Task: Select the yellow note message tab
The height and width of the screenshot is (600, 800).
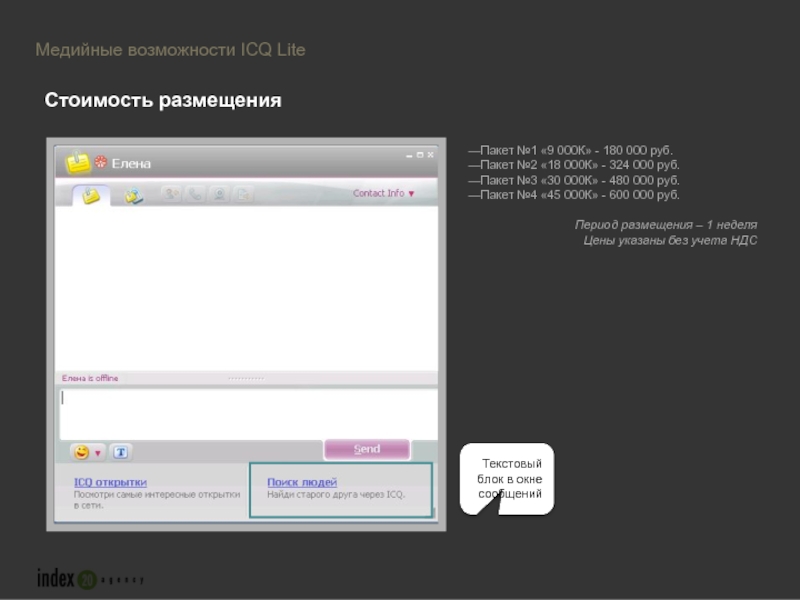Action: tap(91, 195)
